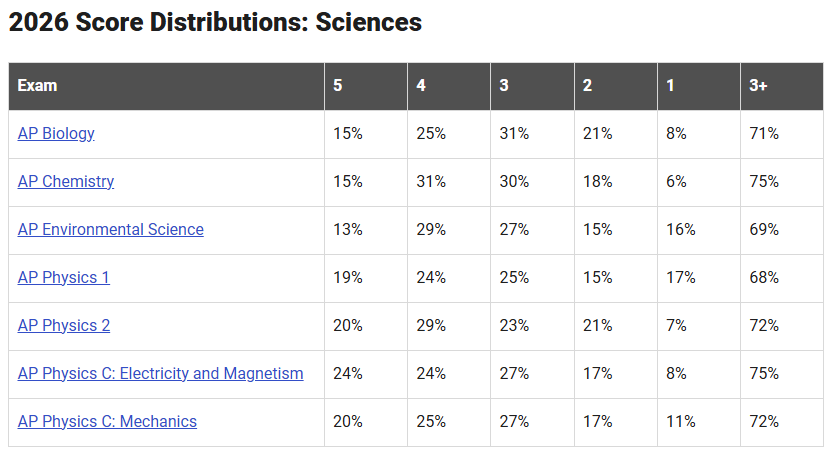Open the AP Environmental Science link
The height and width of the screenshot is (458, 834).
coord(111,229)
